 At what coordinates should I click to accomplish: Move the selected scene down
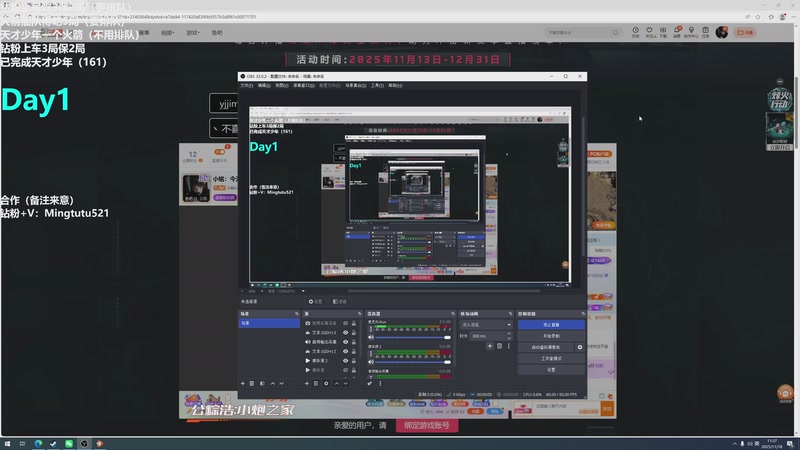tap(282, 384)
